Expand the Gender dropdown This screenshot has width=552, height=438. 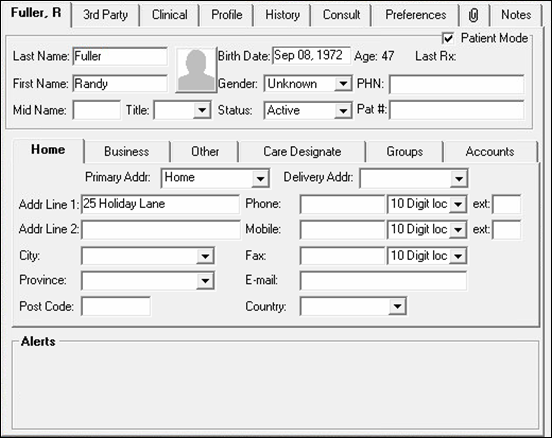point(342,84)
